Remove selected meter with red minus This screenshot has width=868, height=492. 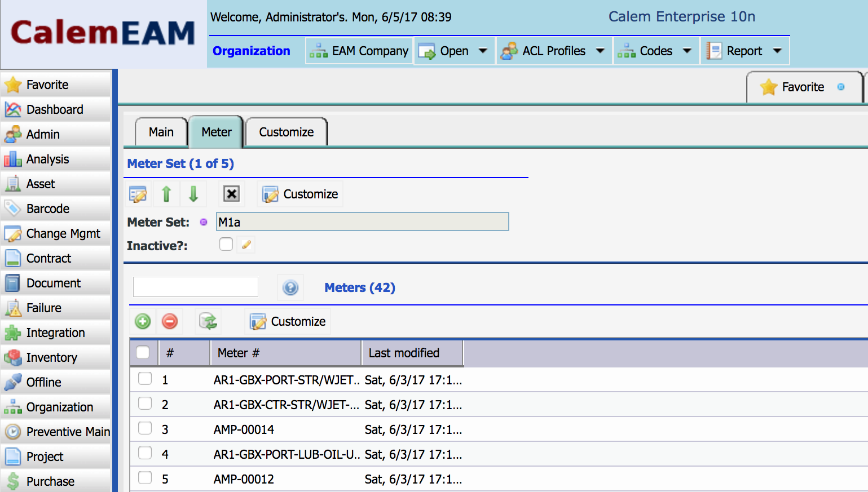(170, 321)
